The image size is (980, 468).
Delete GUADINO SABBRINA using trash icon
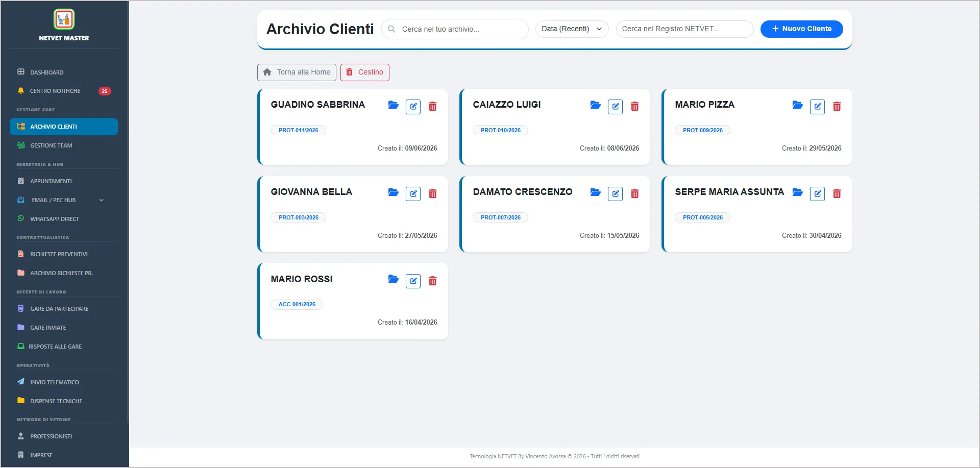coord(432,106)
